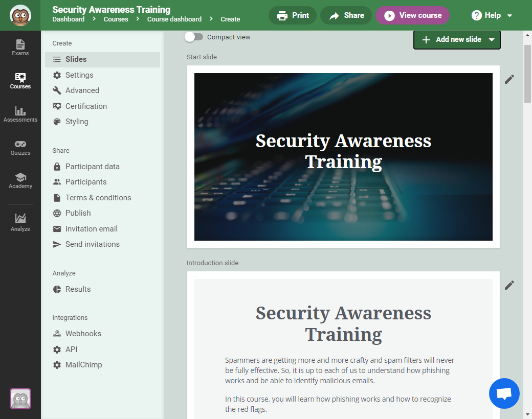Go to the Quizzes section
Image resolution: width=532 pixels, height=419 pixels.
coord(20,147)
